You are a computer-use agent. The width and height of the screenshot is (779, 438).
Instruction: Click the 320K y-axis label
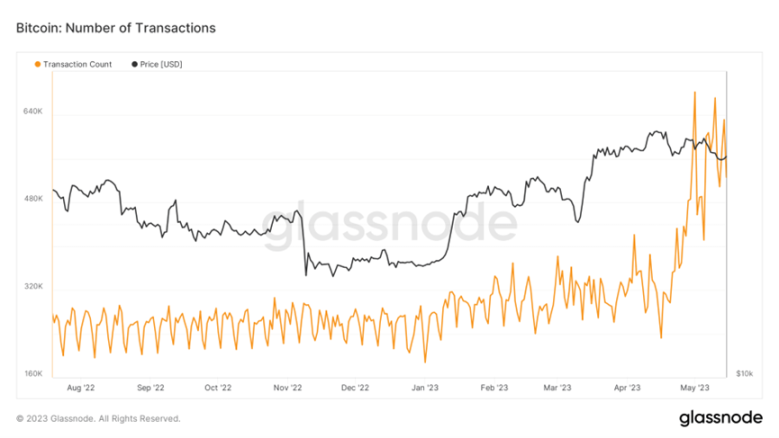point(32,287)
